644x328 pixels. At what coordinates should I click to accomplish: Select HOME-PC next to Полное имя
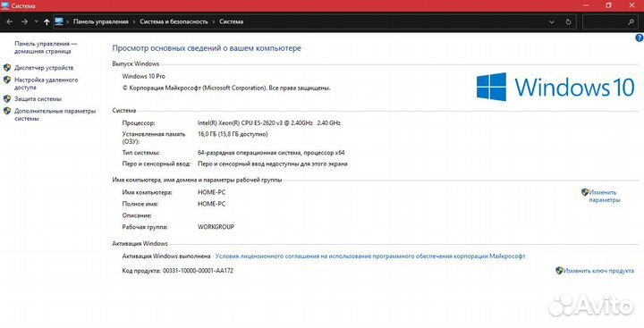coord(211,204)
